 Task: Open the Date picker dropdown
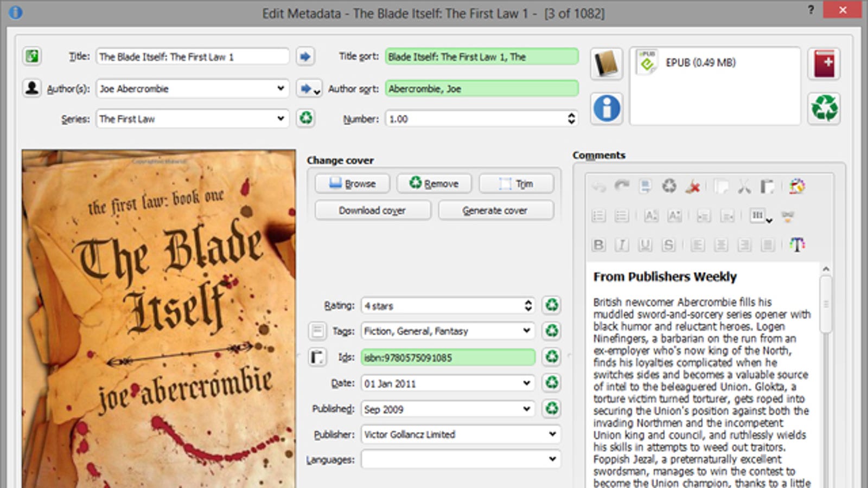pyautogui.click(x=526, y=383)
